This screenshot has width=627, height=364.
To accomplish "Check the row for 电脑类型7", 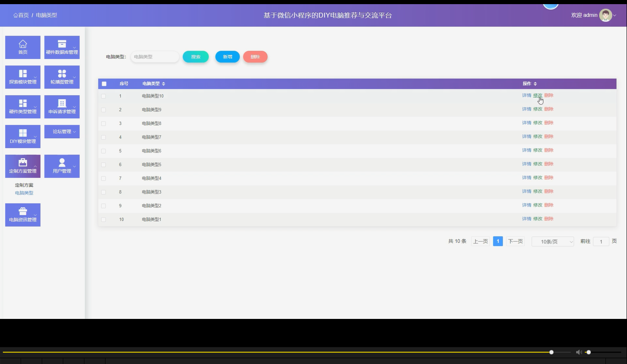I will 103,137.
